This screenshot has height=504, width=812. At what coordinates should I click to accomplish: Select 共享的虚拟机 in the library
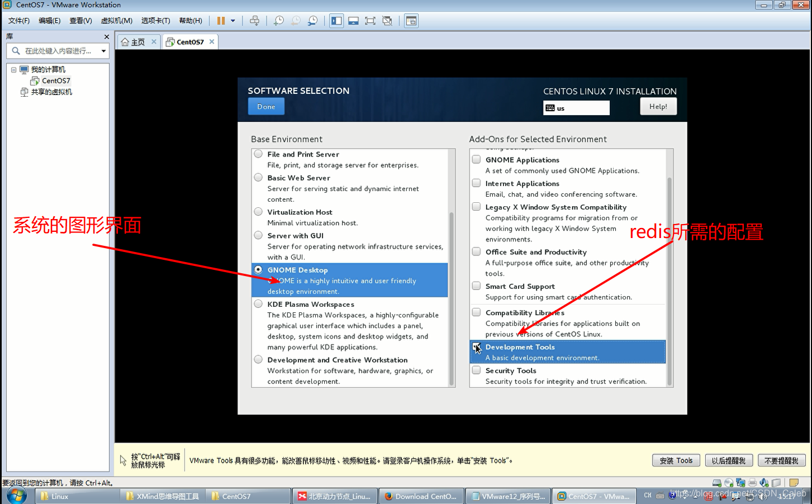tap(51, 92)
